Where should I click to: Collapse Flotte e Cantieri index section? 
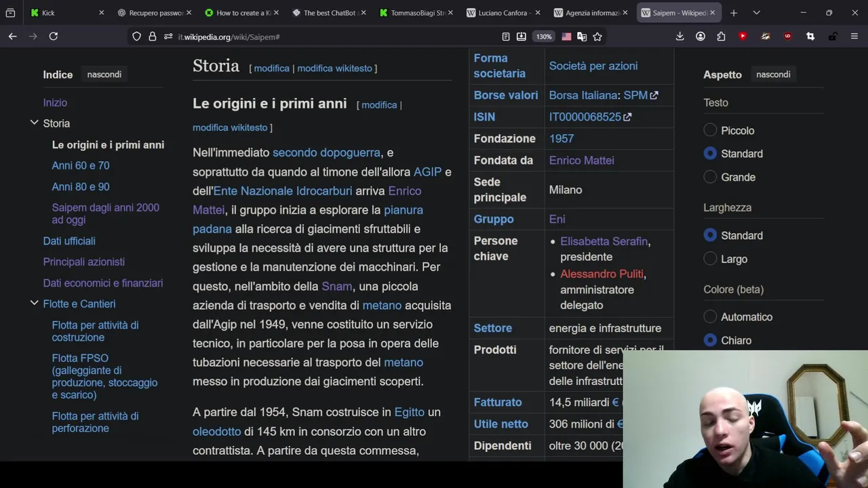point(34,303)
